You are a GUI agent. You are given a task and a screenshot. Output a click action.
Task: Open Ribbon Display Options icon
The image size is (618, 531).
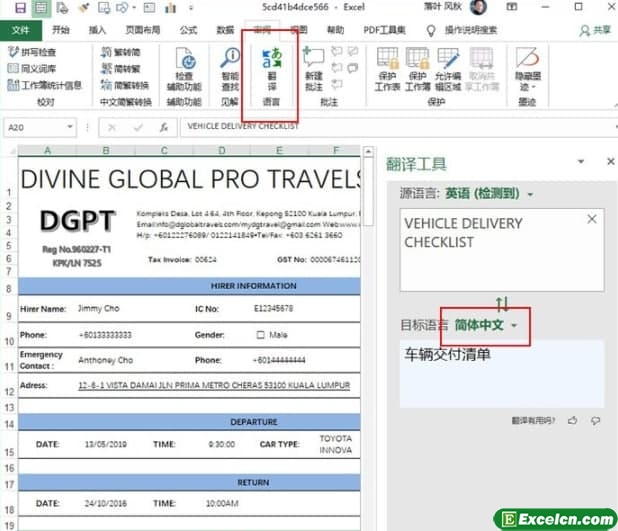pyautogui.click(x=512, y=7)
